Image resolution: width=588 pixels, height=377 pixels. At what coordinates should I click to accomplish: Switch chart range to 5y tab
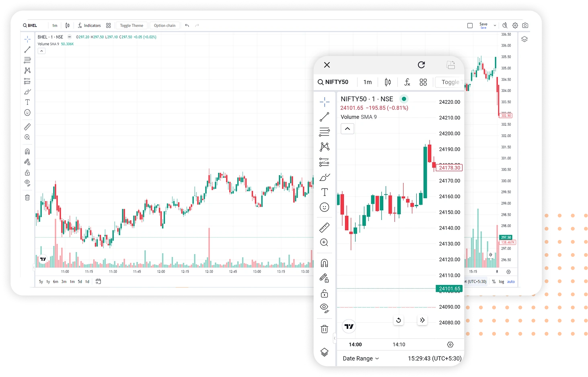pos(40,281)
